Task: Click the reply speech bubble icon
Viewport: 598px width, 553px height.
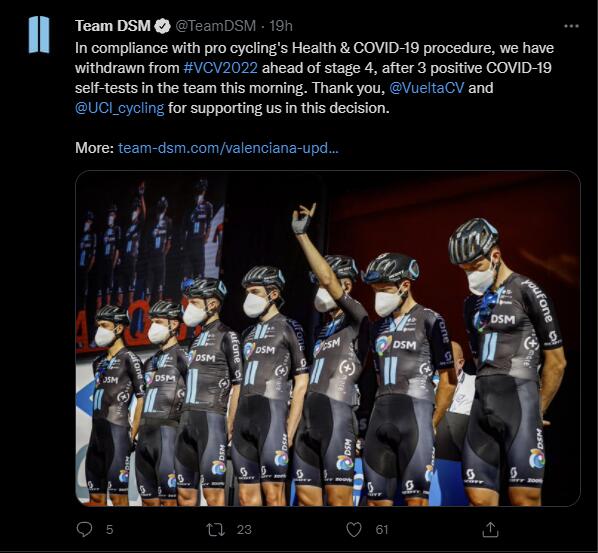Action: pos(84,529)
